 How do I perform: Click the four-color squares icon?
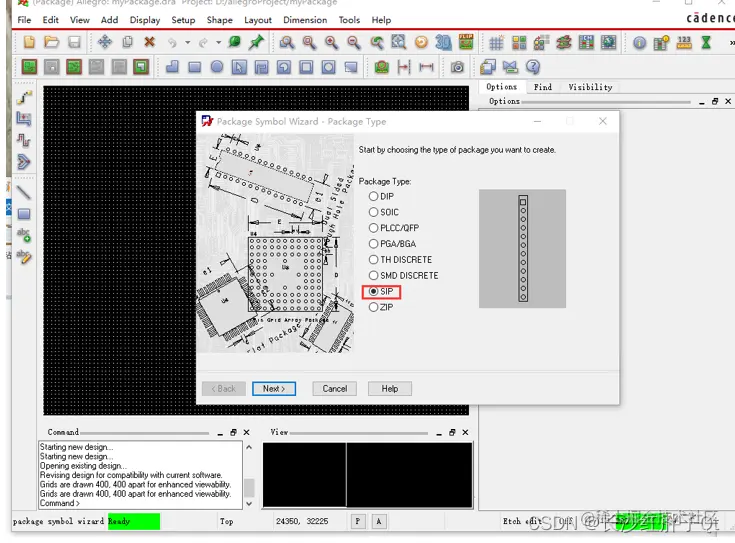519,43
